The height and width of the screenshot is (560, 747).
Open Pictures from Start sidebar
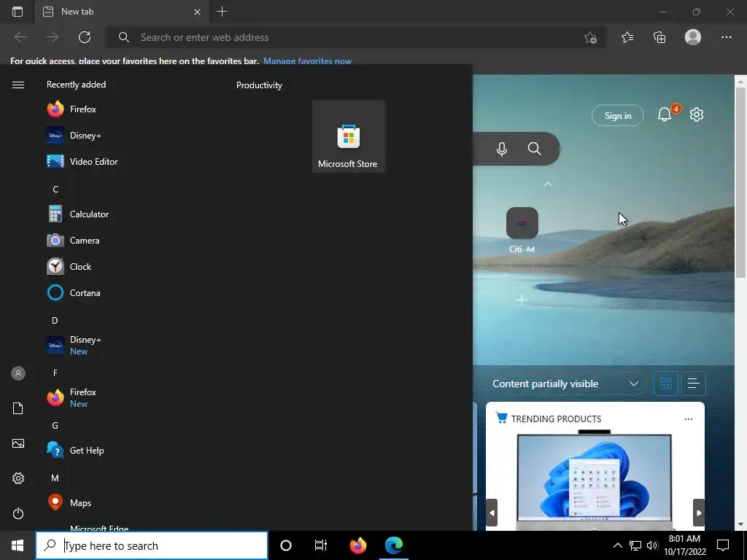(x=18, y=443)
